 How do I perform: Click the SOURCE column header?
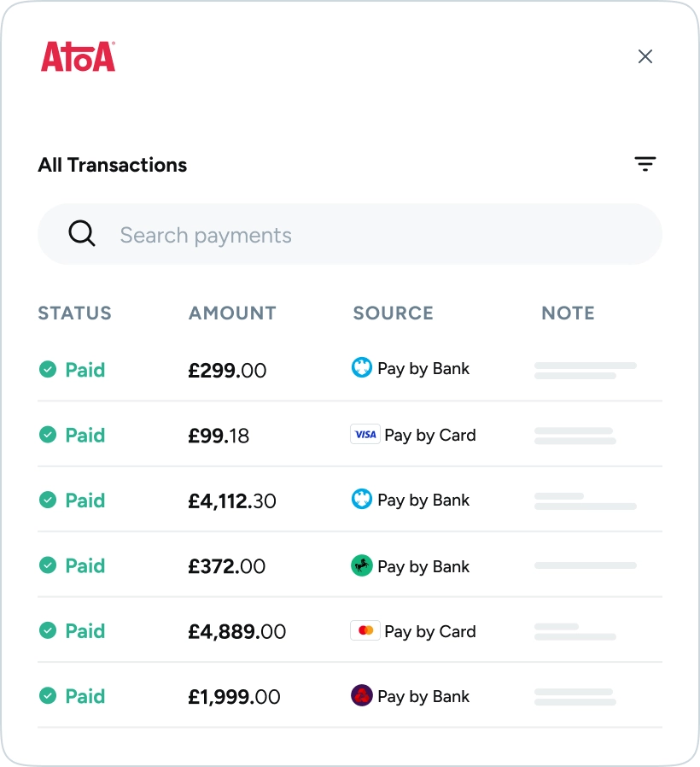tap(393, 313)
